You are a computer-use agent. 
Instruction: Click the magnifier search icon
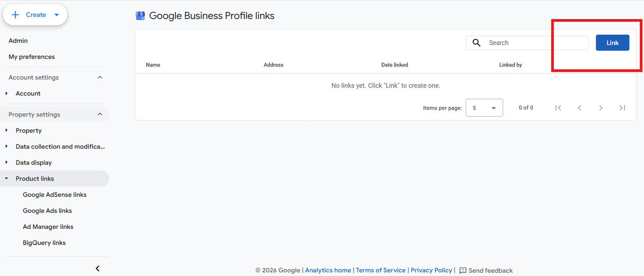[477, 43]
